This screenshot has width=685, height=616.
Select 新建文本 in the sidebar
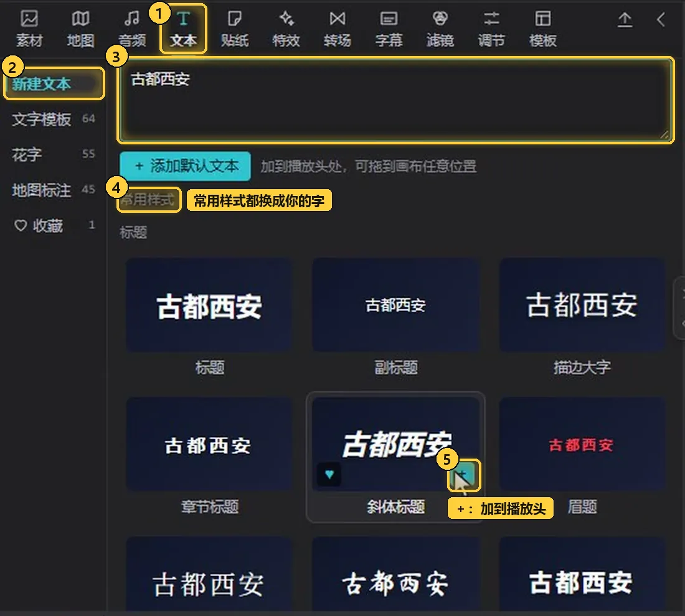point(54,84)
